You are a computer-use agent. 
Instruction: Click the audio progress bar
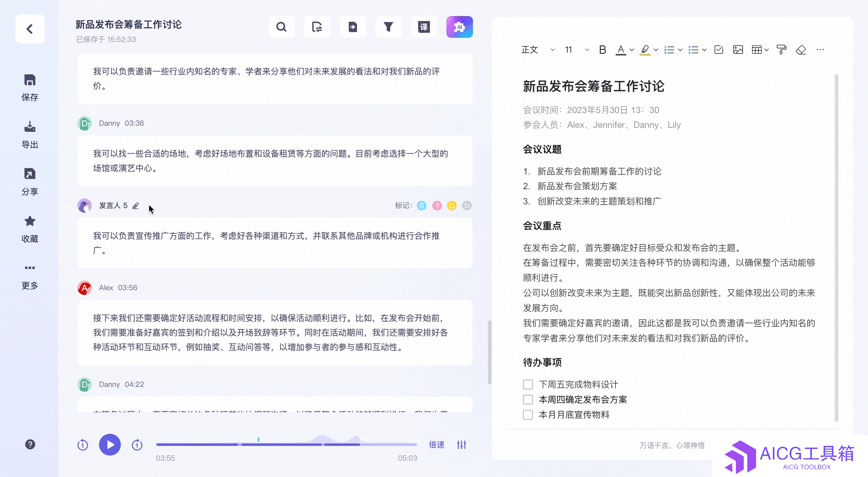click(x=286, y=445)
